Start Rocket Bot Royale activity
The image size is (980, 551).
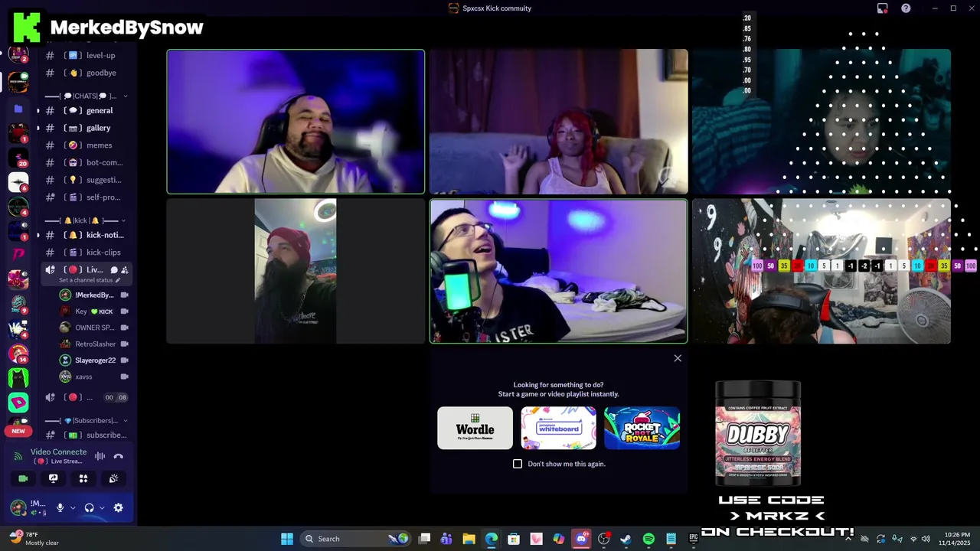click(x=642, y=428)
